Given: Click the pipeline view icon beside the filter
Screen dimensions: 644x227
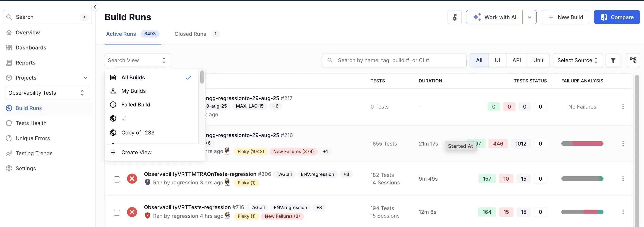Looking at the screenshot, I should click(633, 60).
